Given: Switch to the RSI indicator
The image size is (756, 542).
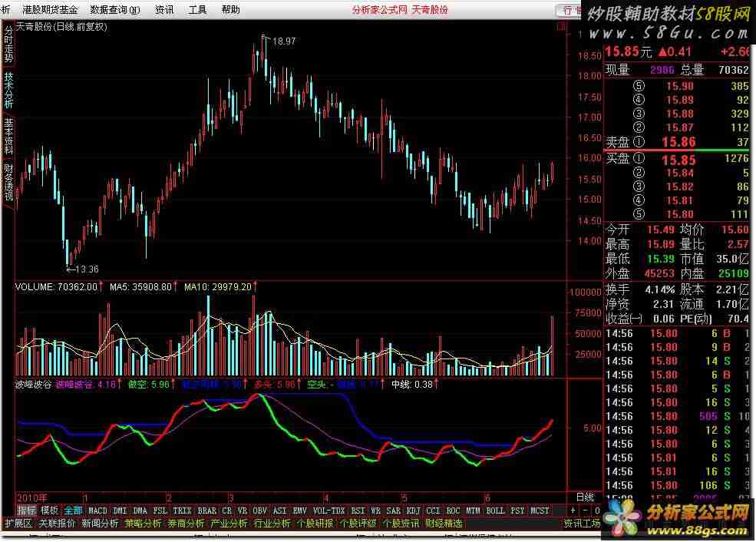Looking at the screenshot, I should pos(358,511).
